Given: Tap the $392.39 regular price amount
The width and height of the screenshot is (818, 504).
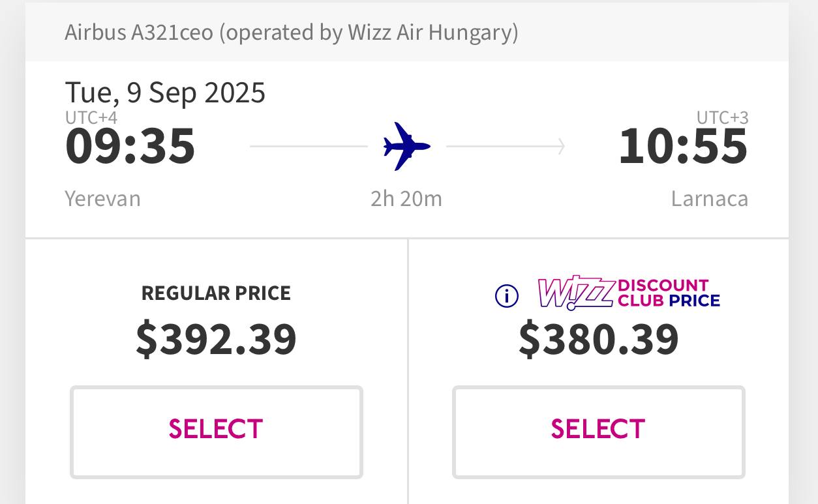Looking at the screenshot, I should click(216, 339).
